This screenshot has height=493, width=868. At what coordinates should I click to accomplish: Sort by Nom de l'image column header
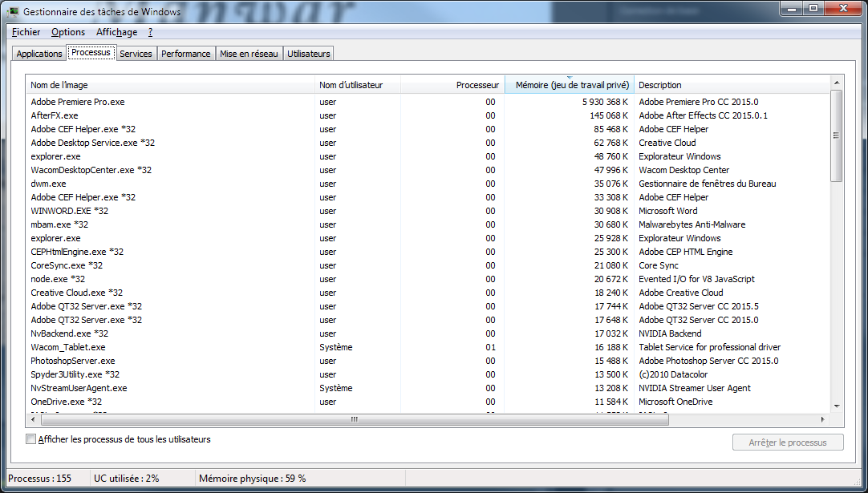tap(171, 85)
